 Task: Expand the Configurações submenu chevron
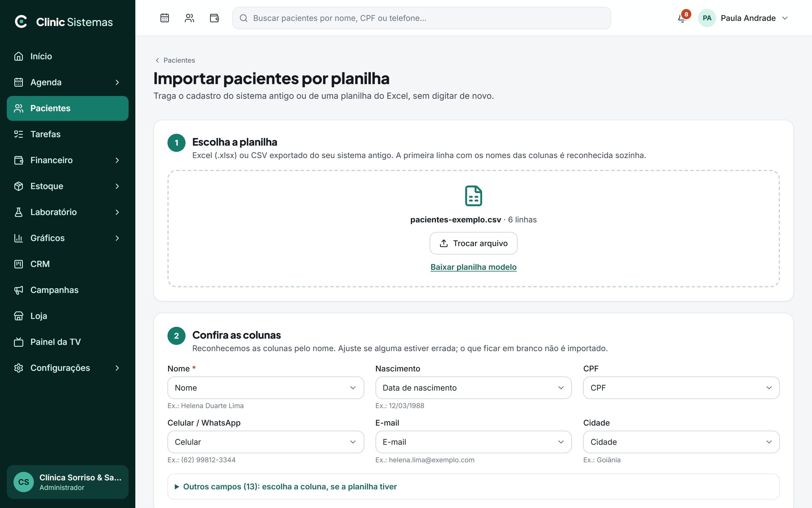pyautogui.click(x=117, y=367)
